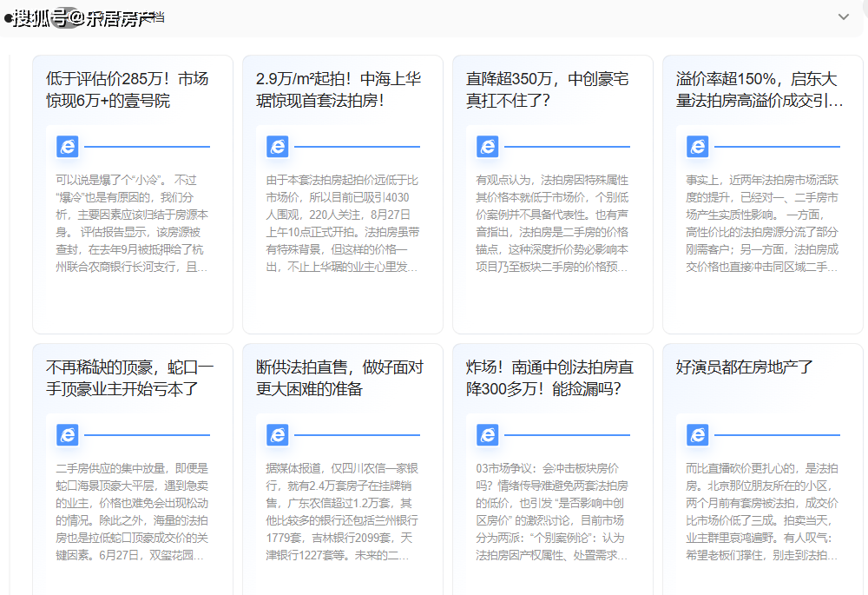Open headline 不再稀缺的顶豪，蛇口一手顶豪业主

pos(128,378)
